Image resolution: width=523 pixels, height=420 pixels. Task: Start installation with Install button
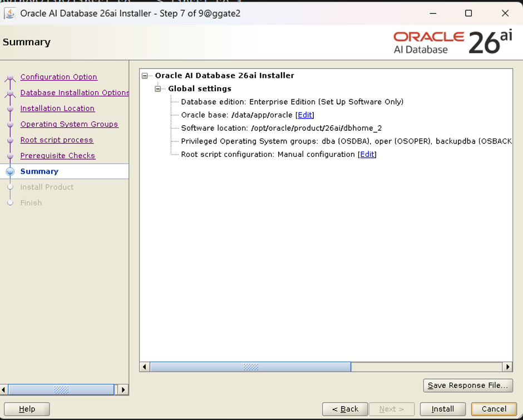(x=443, y=409)
